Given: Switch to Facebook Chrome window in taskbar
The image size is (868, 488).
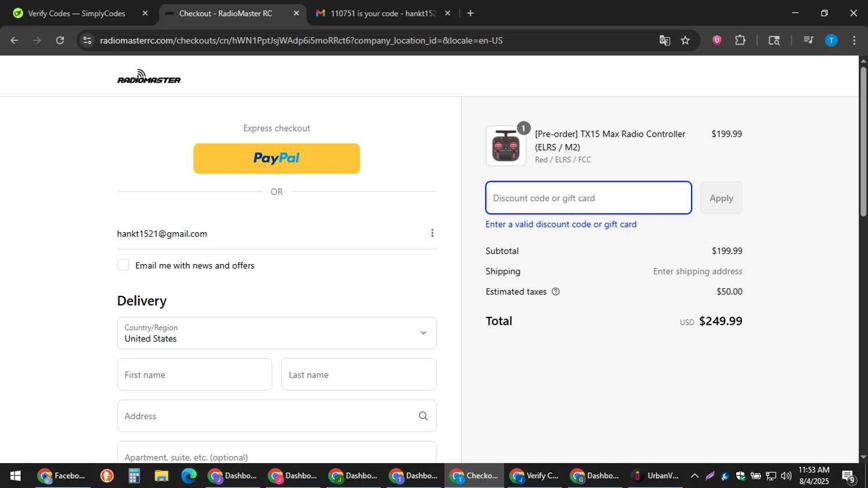Looking at the screenshot, I should [62, 476].
